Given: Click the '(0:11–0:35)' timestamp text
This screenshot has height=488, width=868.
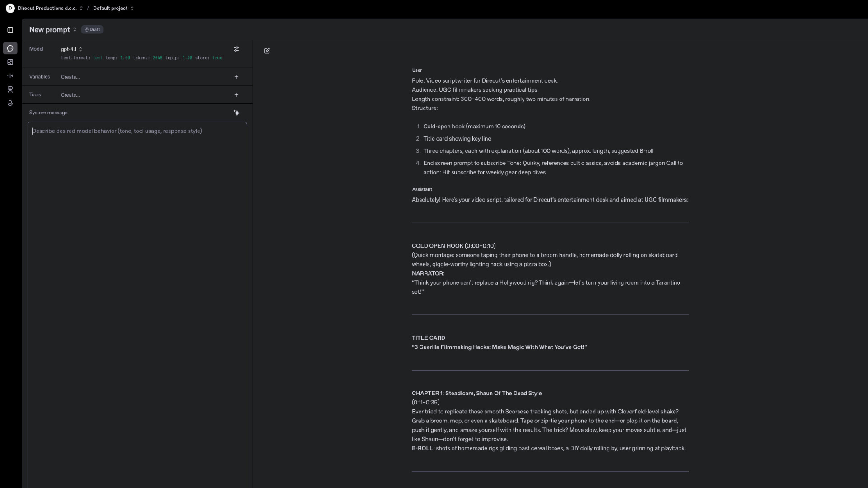Looking at the screenshot, I should tap(425, 402).
